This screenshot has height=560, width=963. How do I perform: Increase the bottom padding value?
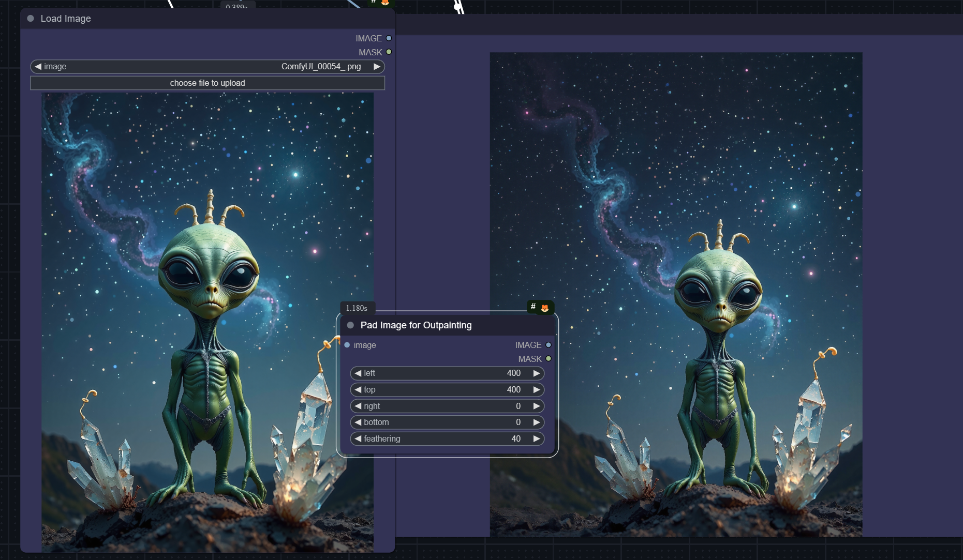point(537,422)
